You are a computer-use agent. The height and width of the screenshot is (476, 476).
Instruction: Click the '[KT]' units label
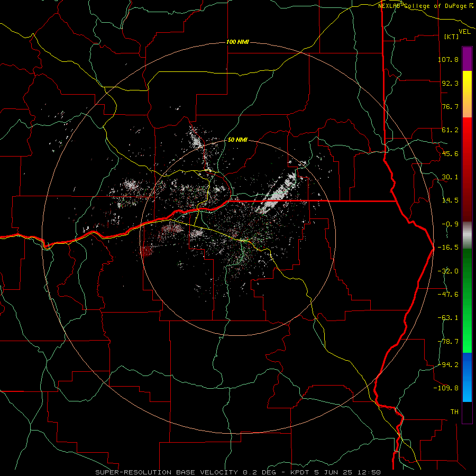coord(451,36)
